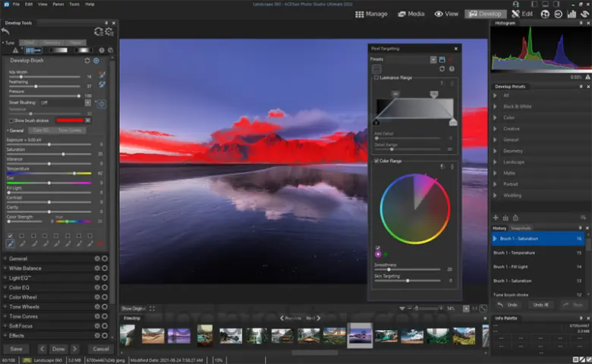Uncheck the Color Range checkbox
This screenshot has height=364, width=592.
[x=376, y=161]
